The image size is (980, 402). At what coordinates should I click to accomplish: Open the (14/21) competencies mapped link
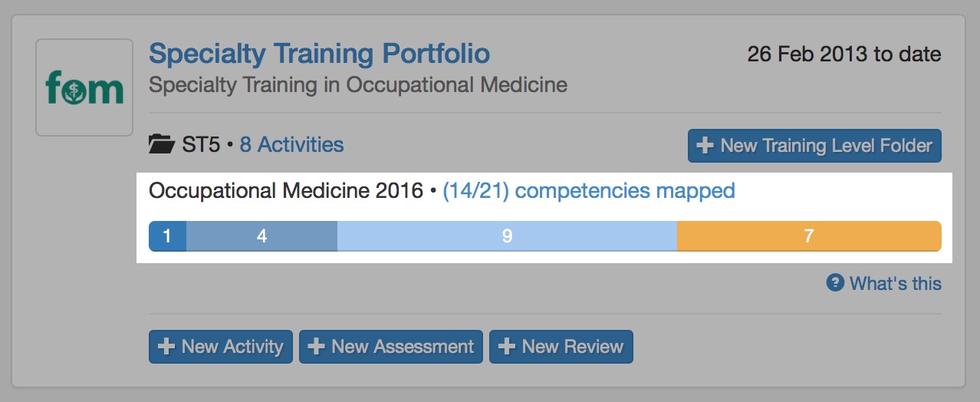(589, 190)
